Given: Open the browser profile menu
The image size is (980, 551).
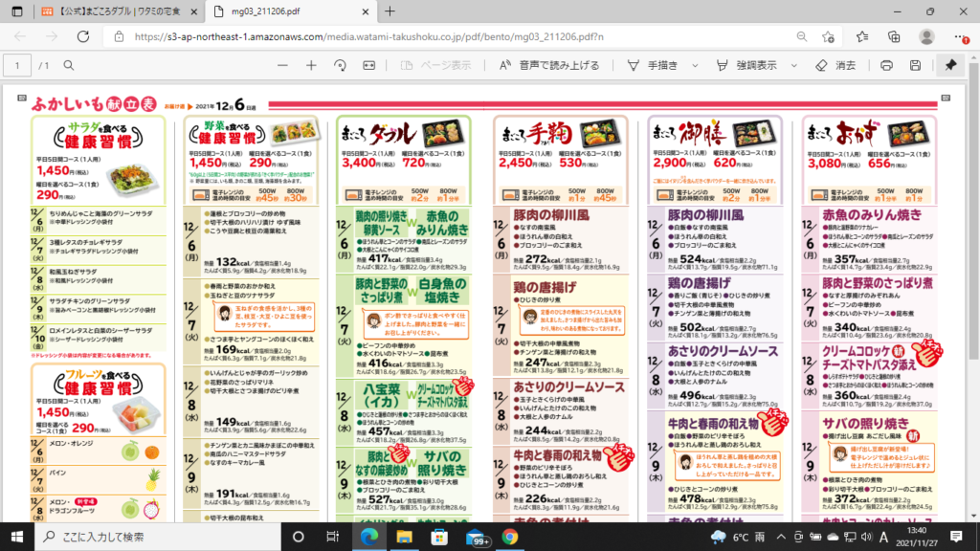Looking at the screenshot, I should click(x=926, y=37).
